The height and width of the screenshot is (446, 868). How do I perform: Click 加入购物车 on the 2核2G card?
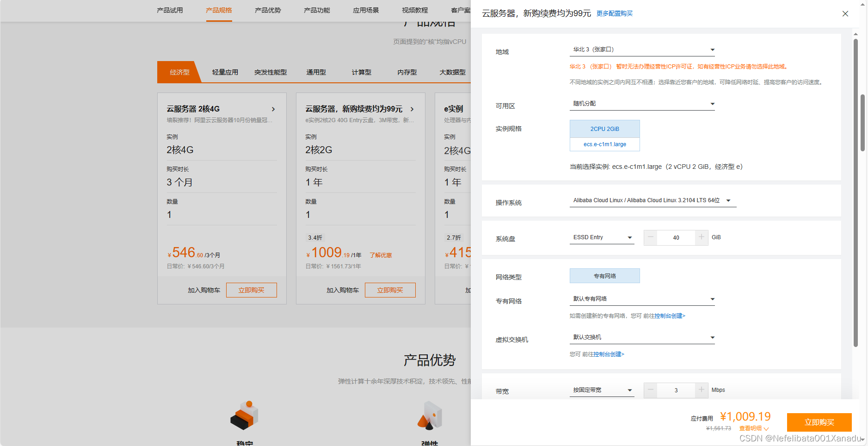(x=343, y=290)
